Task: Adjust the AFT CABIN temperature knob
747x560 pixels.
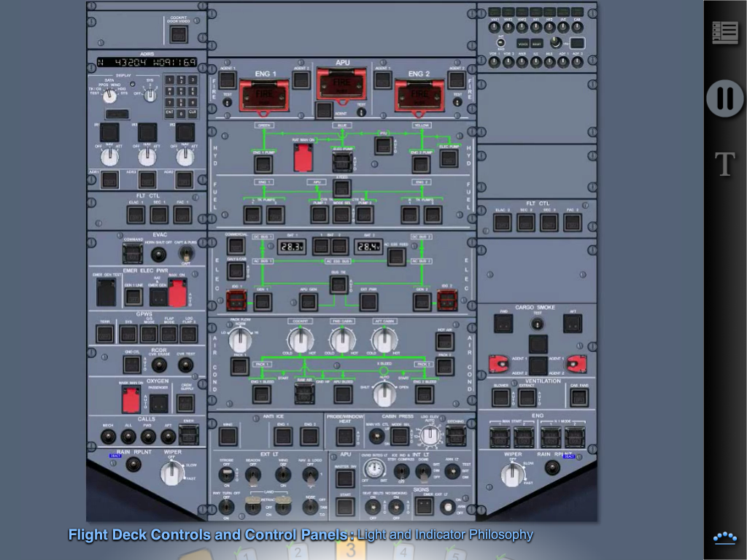Action: (x=384, y=340)
